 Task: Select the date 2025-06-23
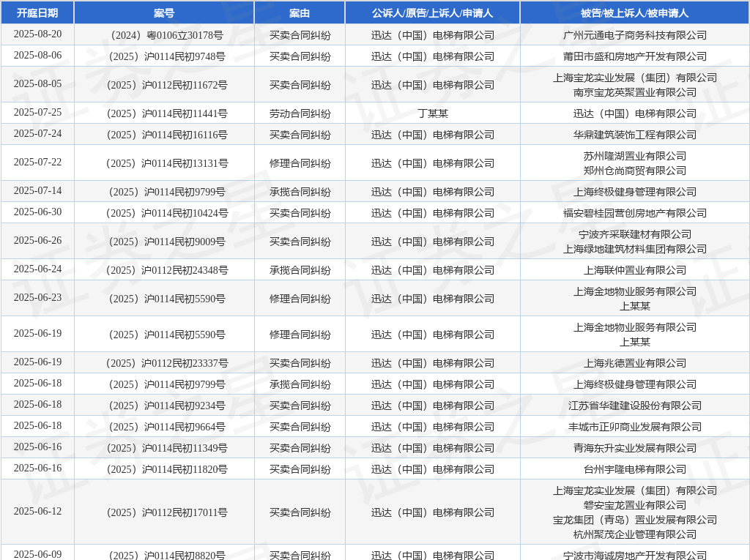(38, 297)
